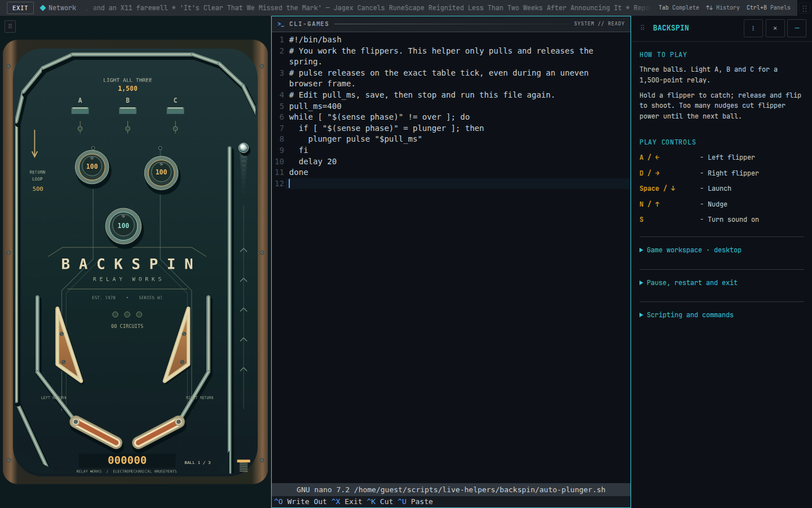Collapse the Backspin panel with the dash button
The height and width of the screenshot is (508, 812).
tap(796, 28)
